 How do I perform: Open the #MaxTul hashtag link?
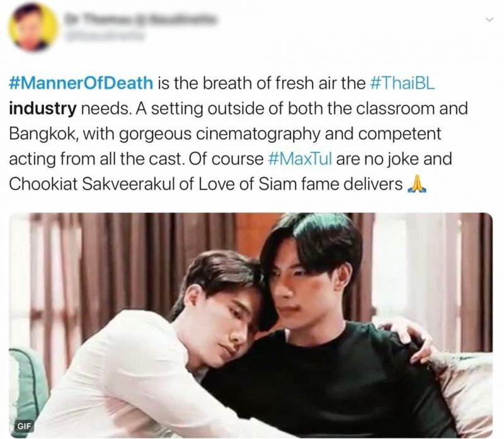(300, 159)
